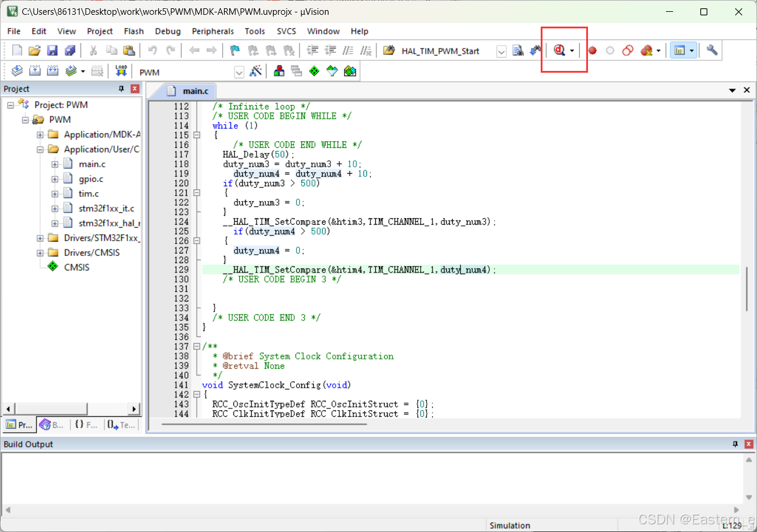
Task: Switch to the Books bottom panel
Action: click(x=49, y=424)
